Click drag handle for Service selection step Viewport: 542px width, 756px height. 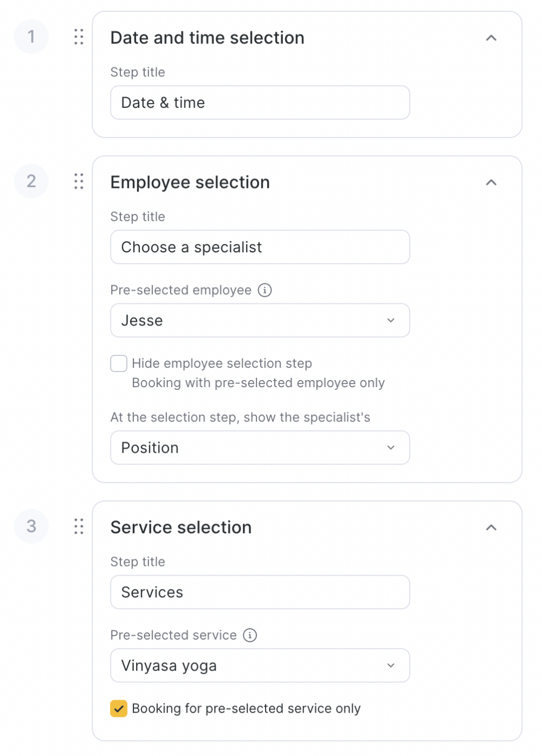79,526
